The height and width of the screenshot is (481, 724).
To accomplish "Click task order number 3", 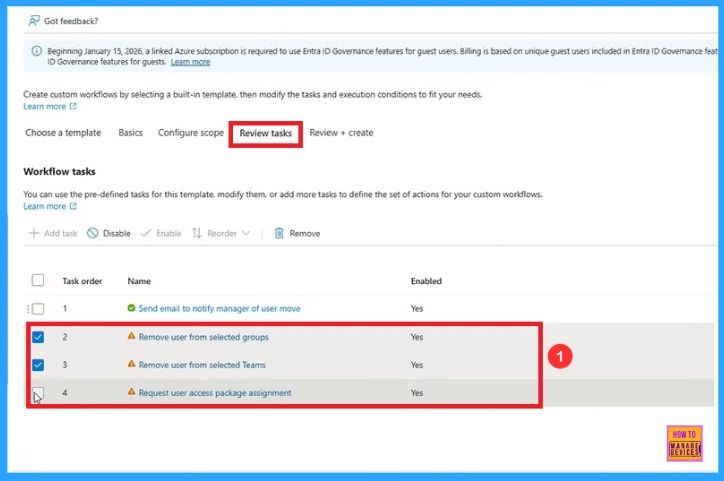I will pyautogui.click(x=65, y=365).
